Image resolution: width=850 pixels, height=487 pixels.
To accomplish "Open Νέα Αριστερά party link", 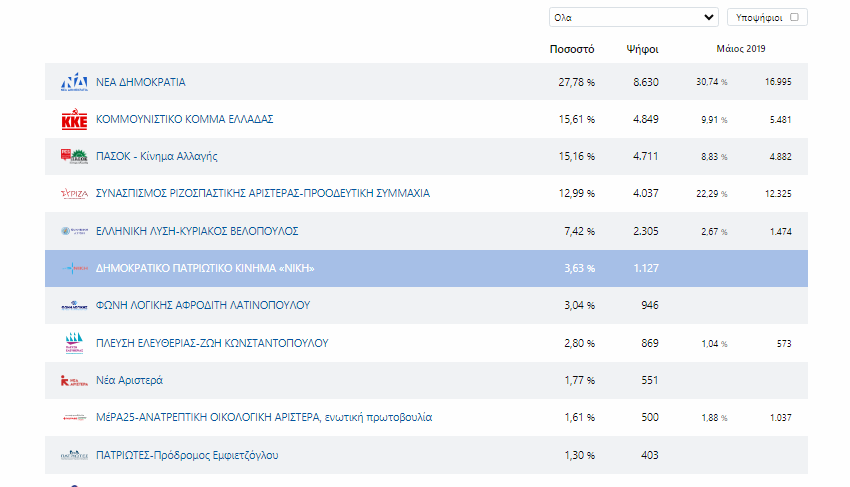I will point(129,380).
